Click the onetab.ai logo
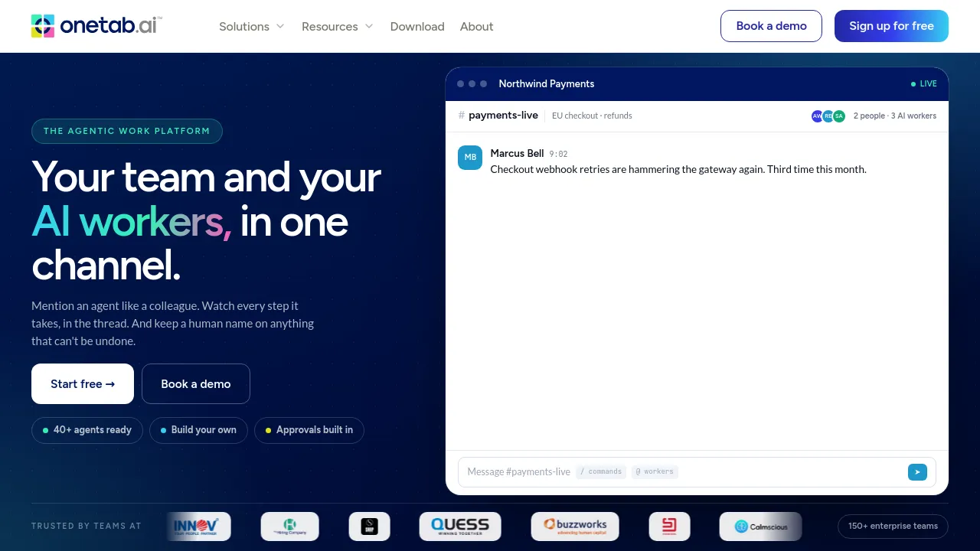The width and height of the screenshot is (980, 551). [96, 26]
